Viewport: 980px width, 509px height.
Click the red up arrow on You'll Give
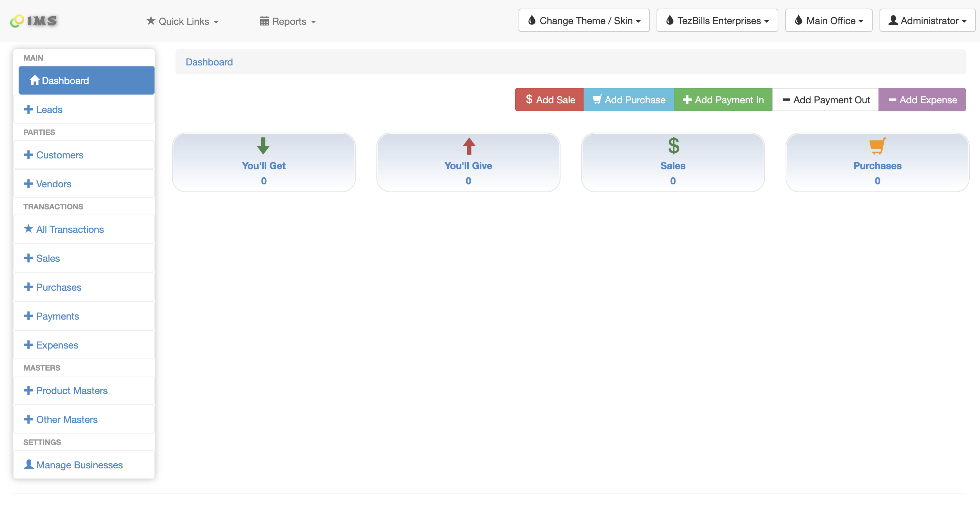(469, 146)
